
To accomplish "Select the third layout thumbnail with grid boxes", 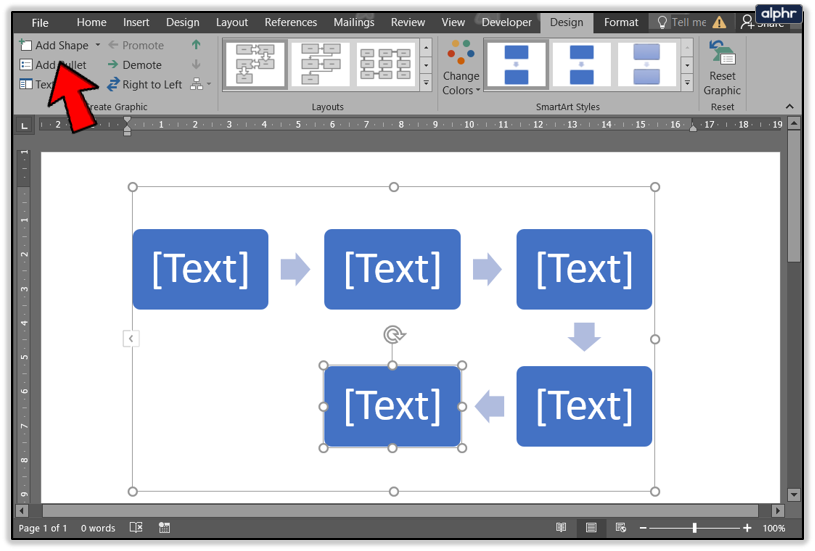I will pyautogui.click(x=386, y=64).
